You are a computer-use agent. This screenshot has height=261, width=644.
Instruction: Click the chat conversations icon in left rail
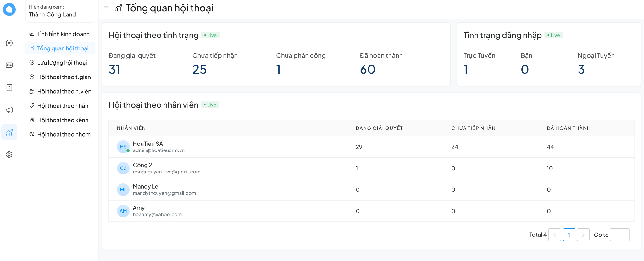pyautogui.click(x=9, y=43)
